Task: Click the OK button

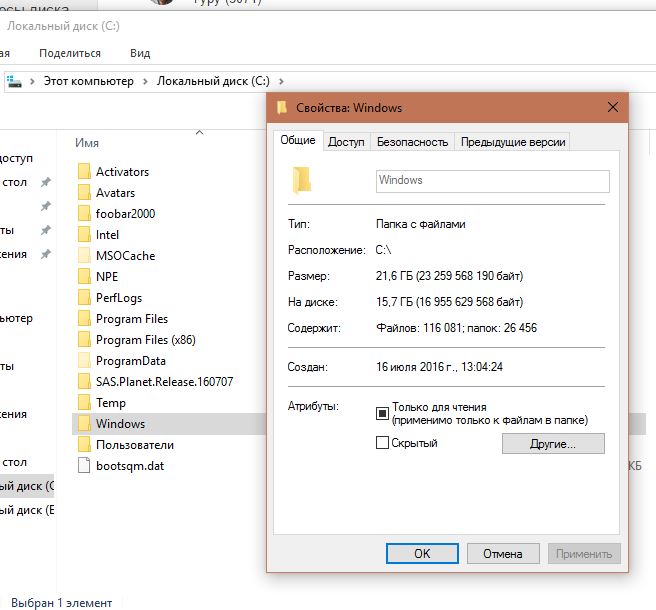Action: point(422,554)
